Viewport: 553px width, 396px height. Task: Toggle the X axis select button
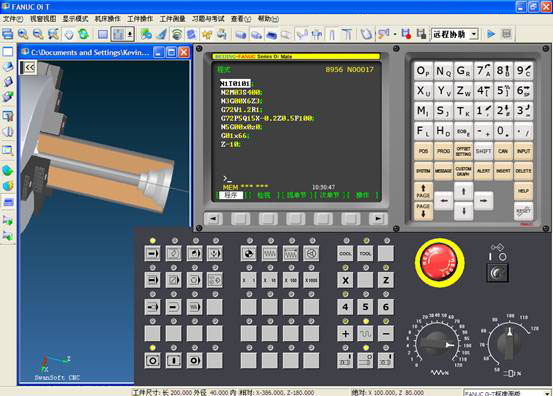click(x=345, y=280)
